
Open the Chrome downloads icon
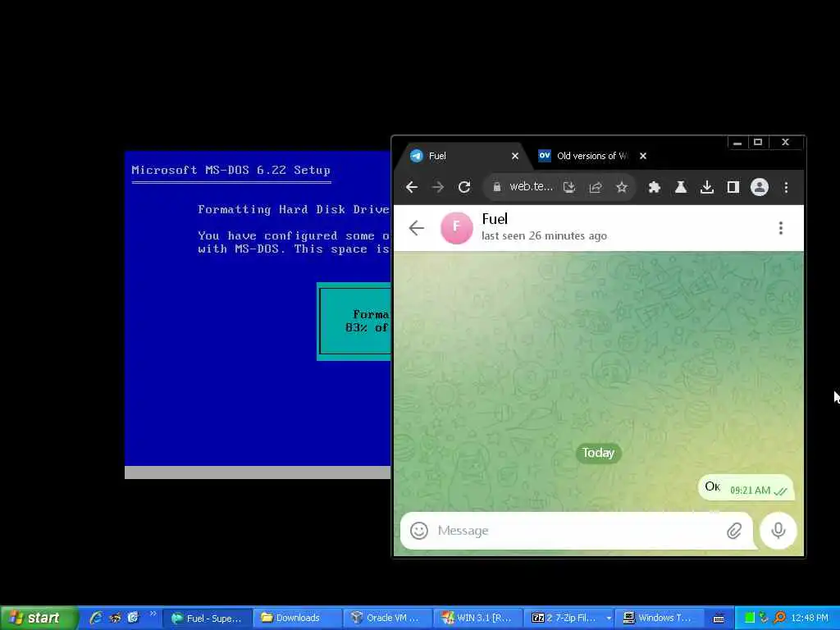tap(706, 187)
